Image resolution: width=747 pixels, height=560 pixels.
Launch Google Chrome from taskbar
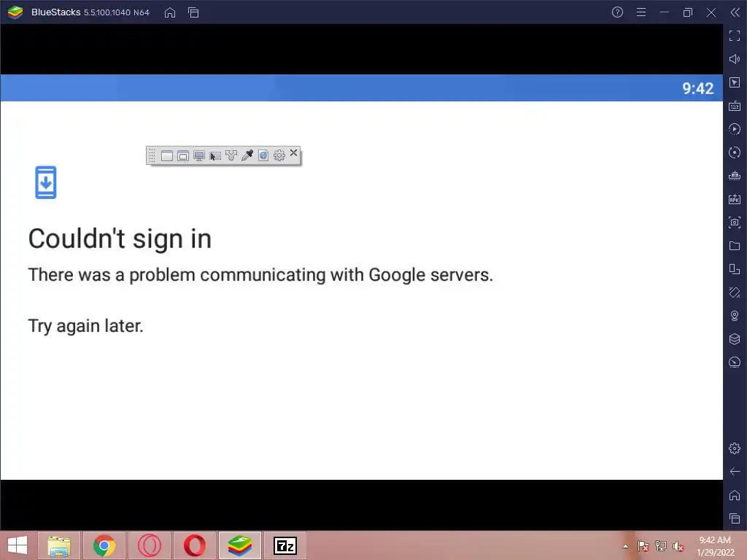[104, 545]
